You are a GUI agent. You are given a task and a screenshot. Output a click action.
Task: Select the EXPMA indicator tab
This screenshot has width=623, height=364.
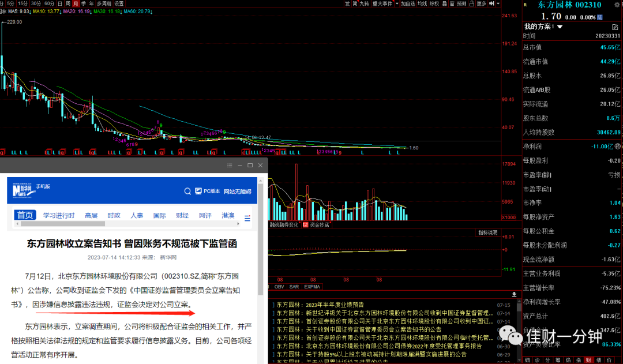[312, 287]
